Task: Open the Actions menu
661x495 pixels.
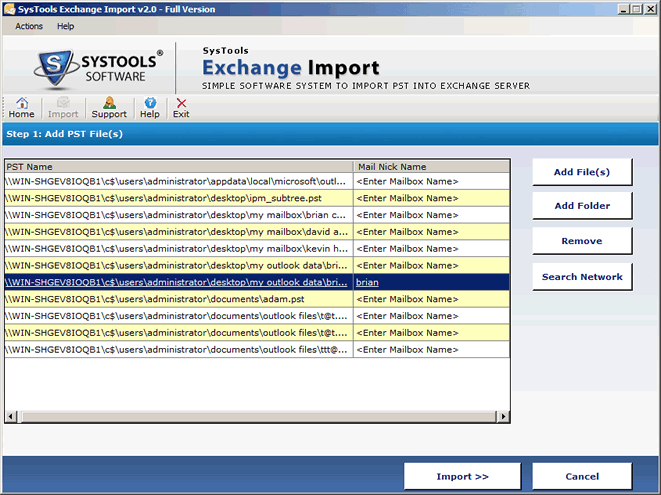Action: [x=29, y=26]
